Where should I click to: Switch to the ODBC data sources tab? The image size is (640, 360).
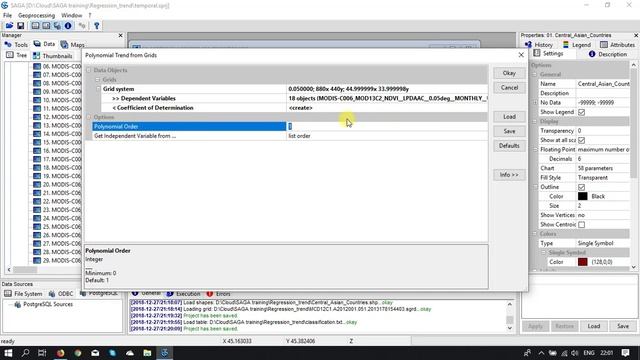[61, 293]
